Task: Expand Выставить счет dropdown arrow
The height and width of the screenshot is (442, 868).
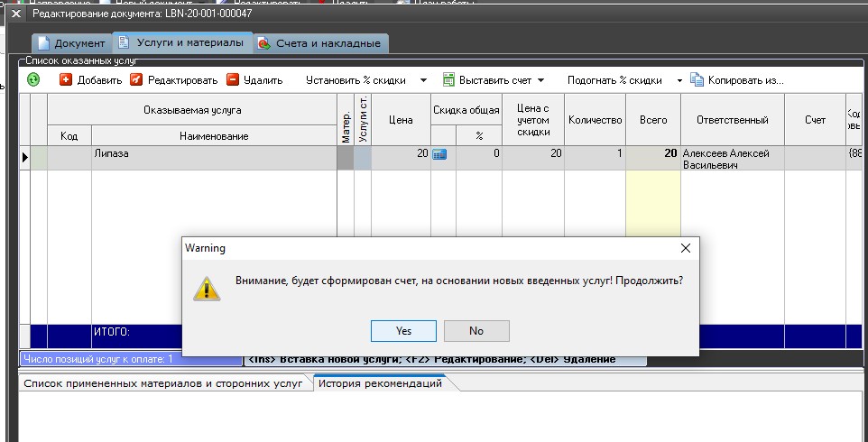Action: click(540, 80)
